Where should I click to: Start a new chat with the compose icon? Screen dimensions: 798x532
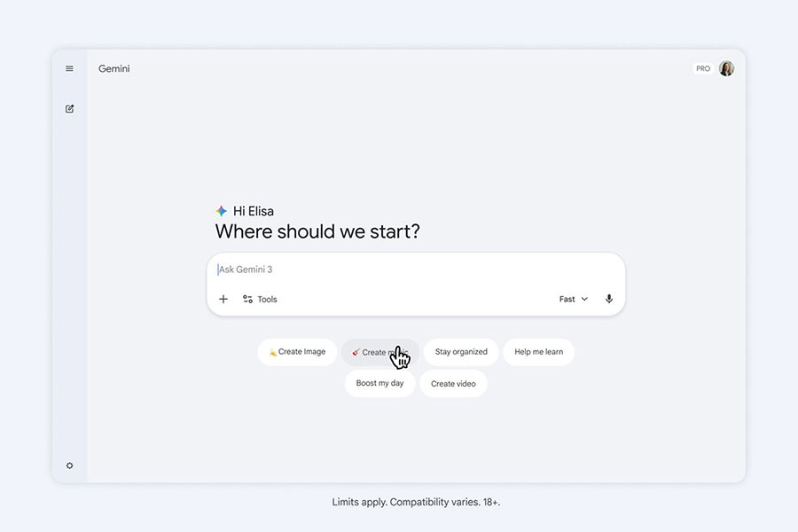70,108
